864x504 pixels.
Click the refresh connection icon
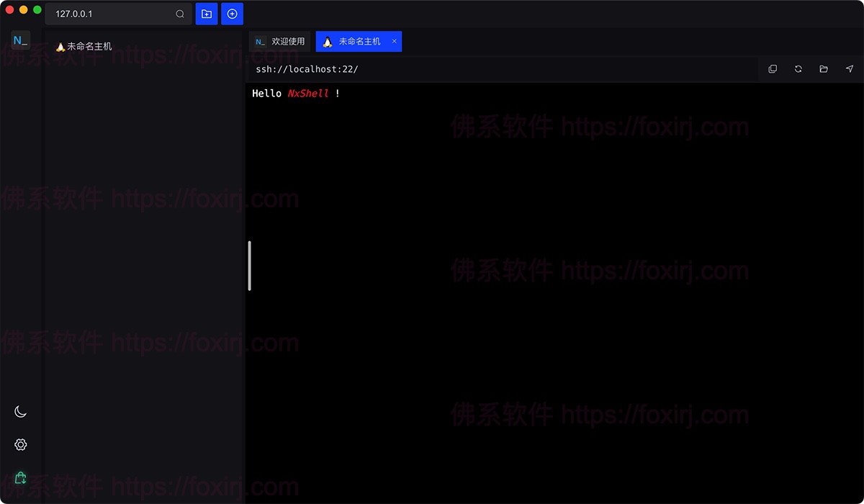(798, 69)
